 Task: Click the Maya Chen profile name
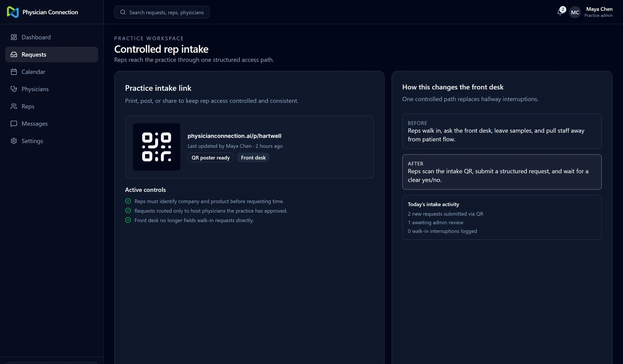point(599,9)
